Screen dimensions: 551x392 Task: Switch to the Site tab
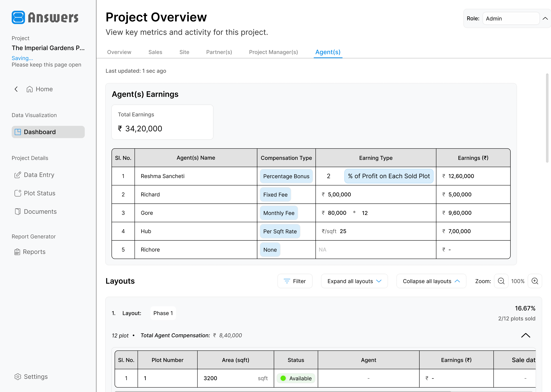184,52
